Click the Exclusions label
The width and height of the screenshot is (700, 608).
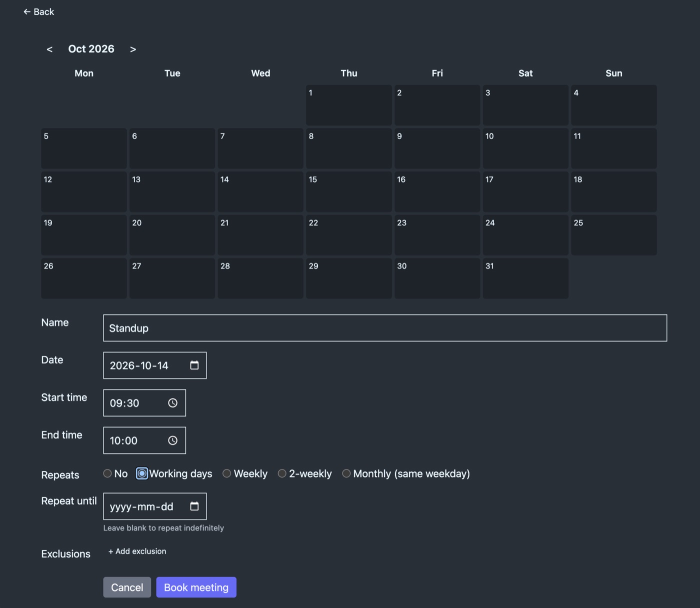coord(66,554)
